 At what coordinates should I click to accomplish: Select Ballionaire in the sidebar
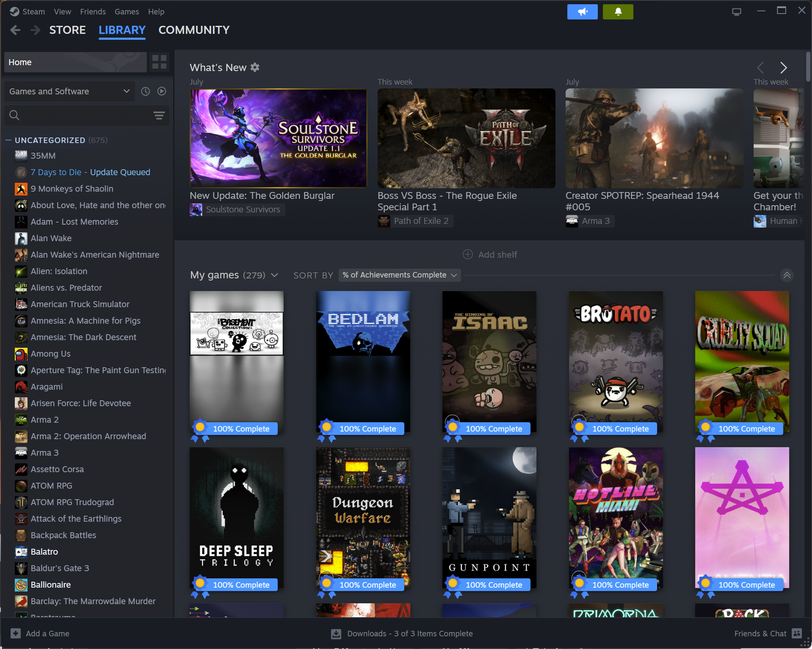[50, 585]
